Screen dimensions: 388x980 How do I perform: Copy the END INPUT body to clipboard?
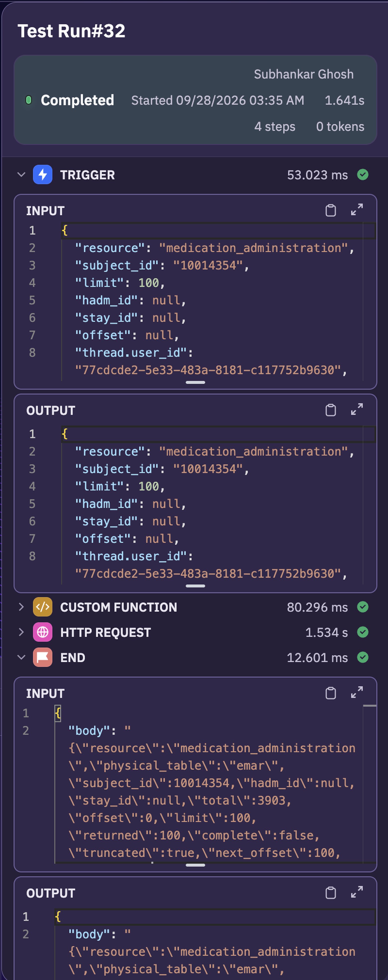pos(331,693)
